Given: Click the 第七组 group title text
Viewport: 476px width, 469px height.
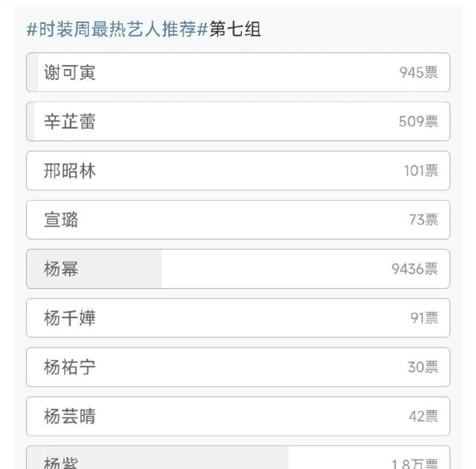Looking at the screenshot, I should [x=236, y=30].
